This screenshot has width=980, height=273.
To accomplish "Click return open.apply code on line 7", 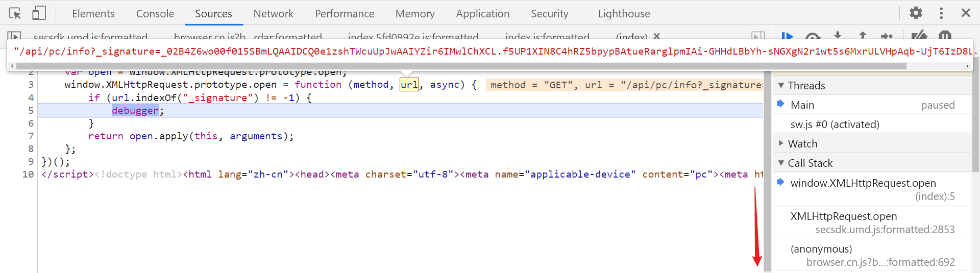I will coord(191,136).
